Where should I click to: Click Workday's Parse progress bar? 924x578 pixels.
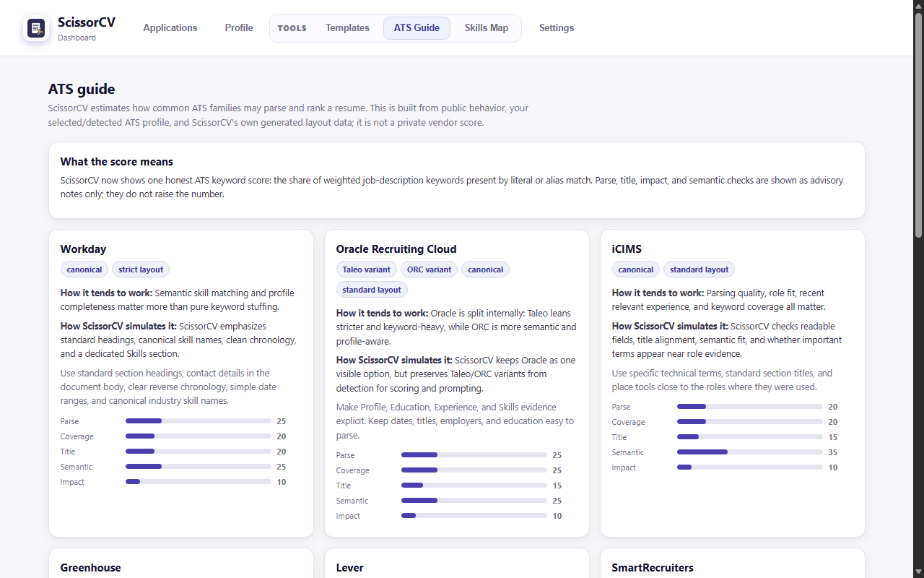coord(199,420)
